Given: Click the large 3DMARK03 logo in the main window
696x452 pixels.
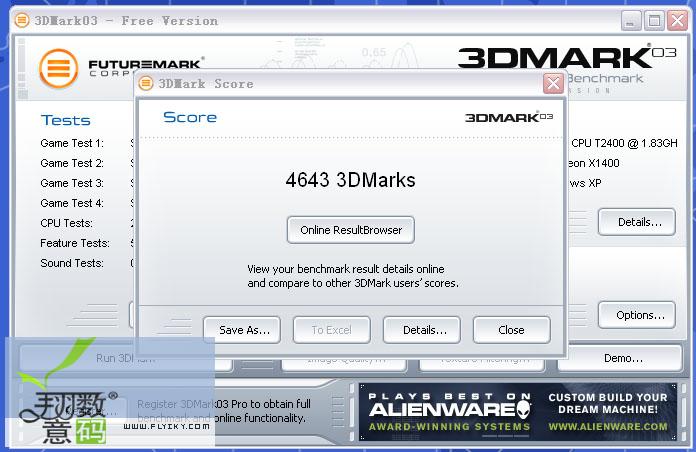Looking at the screenshot, I should tap(567, 57).
